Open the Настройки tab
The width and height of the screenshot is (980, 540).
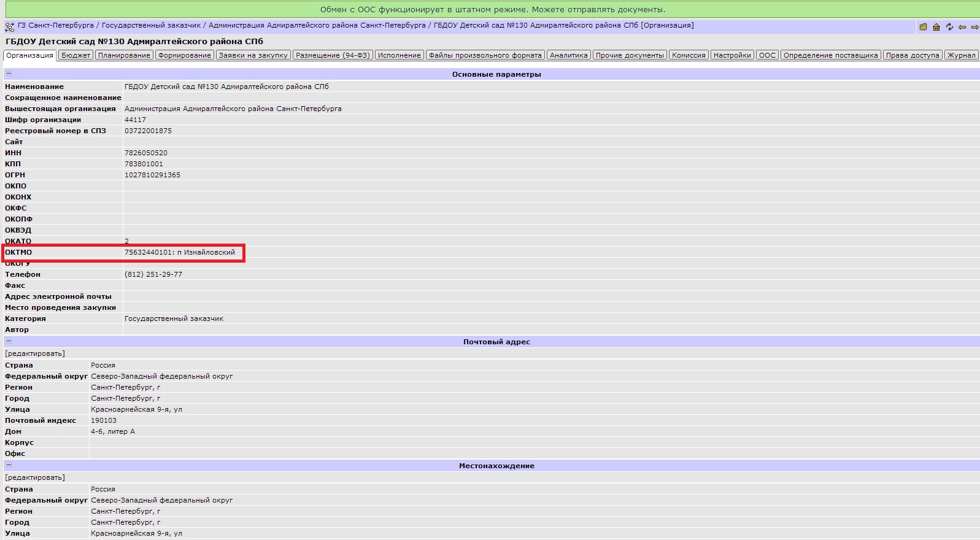(x=732, y=55)
